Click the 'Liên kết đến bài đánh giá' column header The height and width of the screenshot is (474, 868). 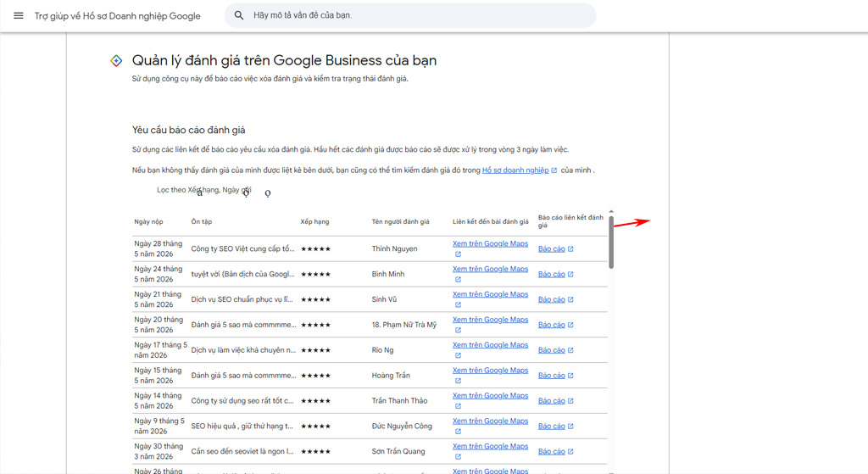(491, 221)
